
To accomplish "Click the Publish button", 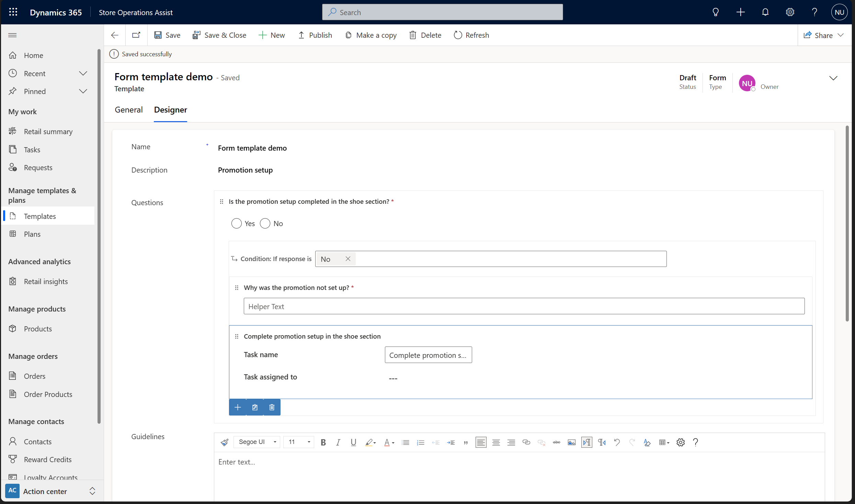I will click(315, 35).
